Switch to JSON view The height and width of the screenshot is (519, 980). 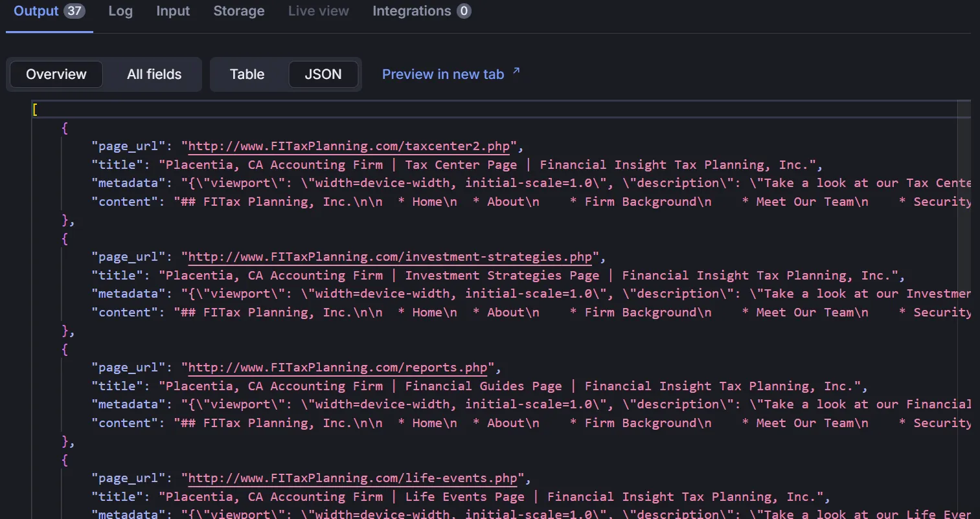tap(323, 74)
